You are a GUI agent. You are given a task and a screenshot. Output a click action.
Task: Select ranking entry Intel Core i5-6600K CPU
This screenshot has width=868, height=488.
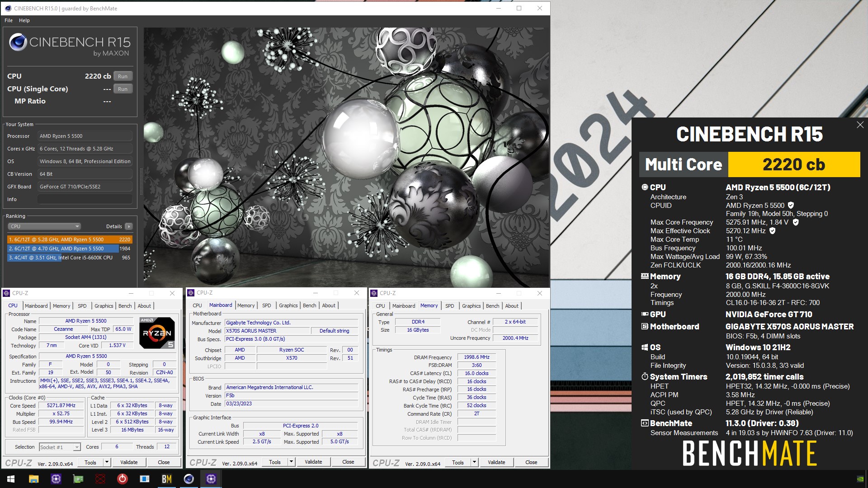69,258
